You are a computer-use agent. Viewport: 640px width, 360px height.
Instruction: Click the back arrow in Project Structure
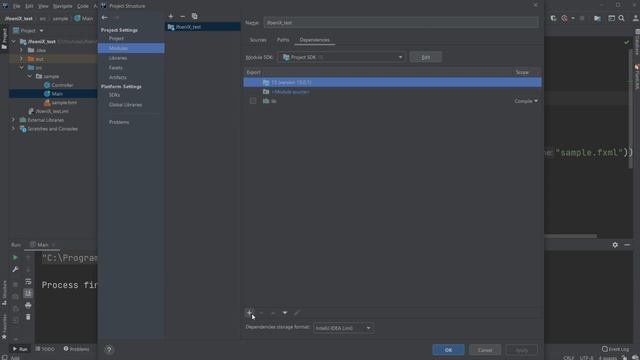(x=104, y=18)
